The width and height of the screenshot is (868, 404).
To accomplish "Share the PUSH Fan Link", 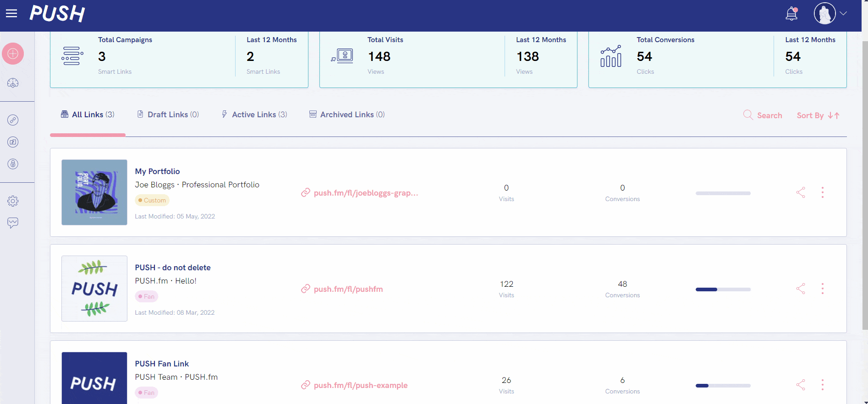I will (801, 385).
